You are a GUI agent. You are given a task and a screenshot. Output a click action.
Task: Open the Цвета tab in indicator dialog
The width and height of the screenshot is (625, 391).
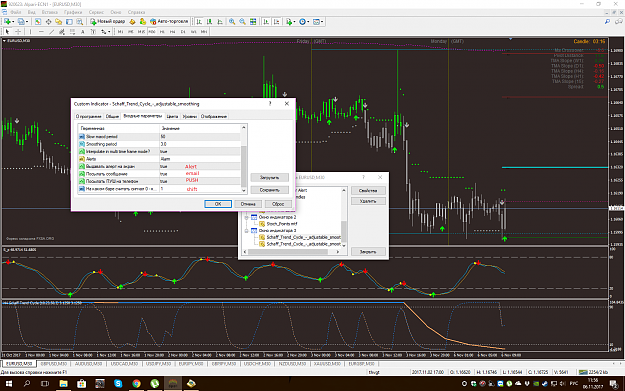pyautogui.click(x=172, y=116)
